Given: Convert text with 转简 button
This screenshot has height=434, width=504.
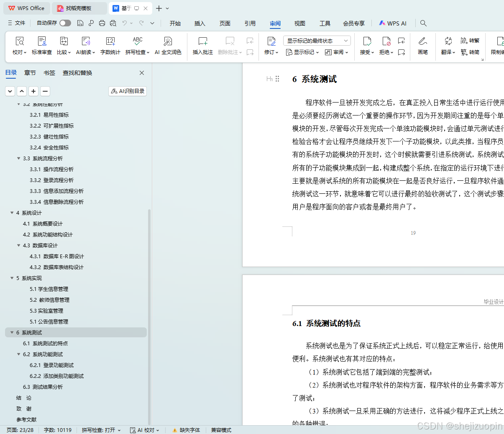Looking at the screenshot, I should pos(470,52).
